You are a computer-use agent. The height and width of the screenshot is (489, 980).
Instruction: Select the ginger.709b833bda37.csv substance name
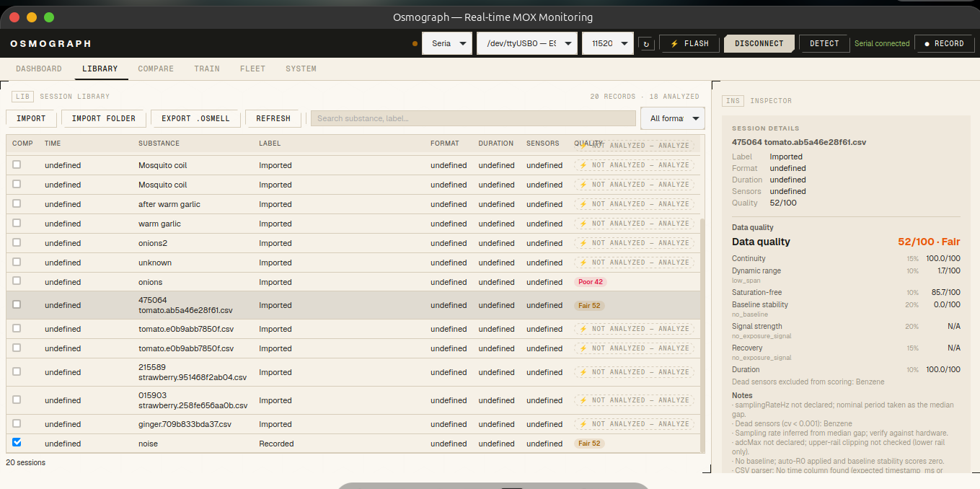click(x=185, y=424)
